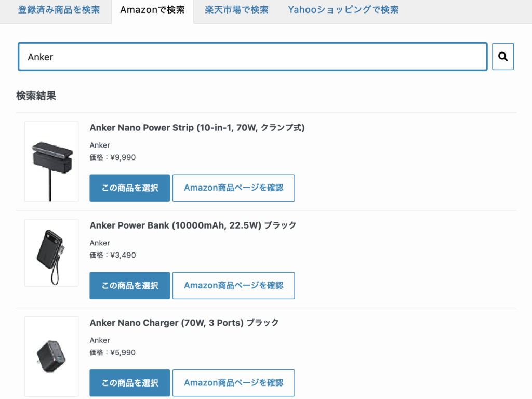Click title Anker Nano Power Strip (10-in-1, 70W, クランプ式)
The width and height of the screenshot is (532, 399).
pos(197,128)
